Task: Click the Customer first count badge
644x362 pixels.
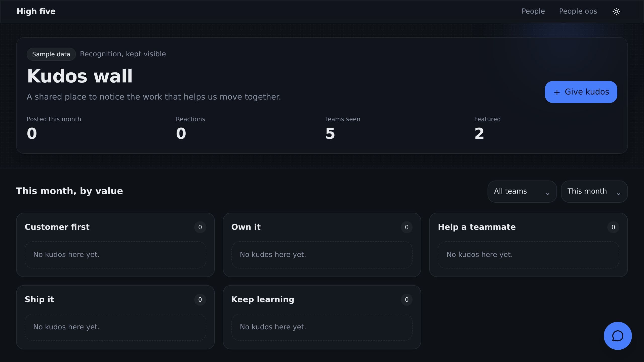Action: click(x=200, y=227)
